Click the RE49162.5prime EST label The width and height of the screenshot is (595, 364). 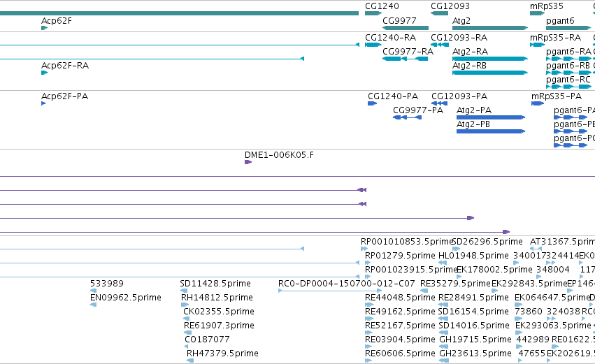pos(400,312)
